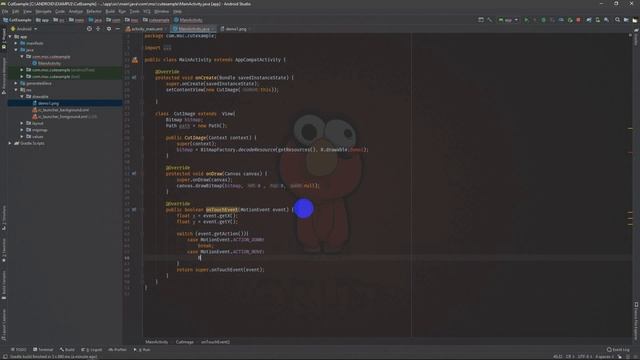Click the CutExample breadcrumb in navigation bar

click(17, 20)
